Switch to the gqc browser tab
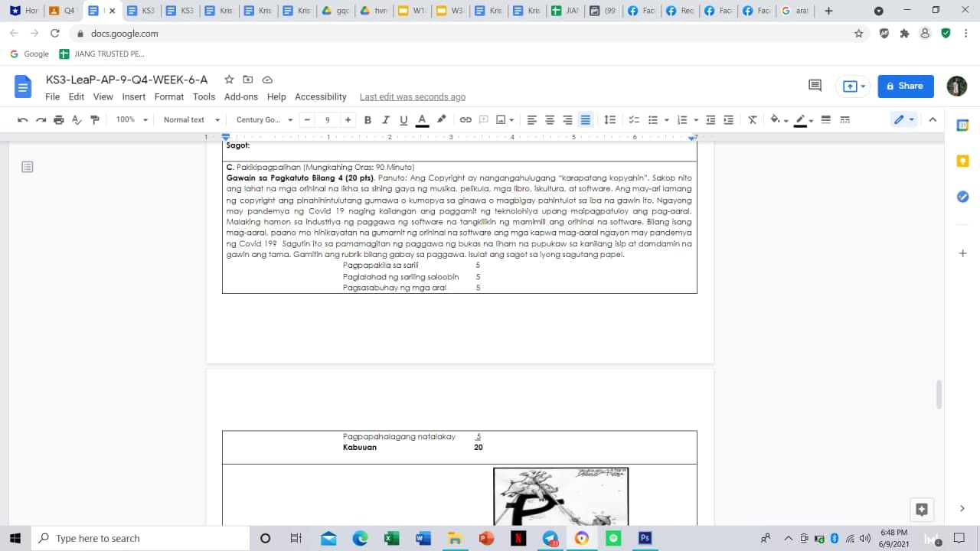980x551 pixels. [x=335, y=11]
